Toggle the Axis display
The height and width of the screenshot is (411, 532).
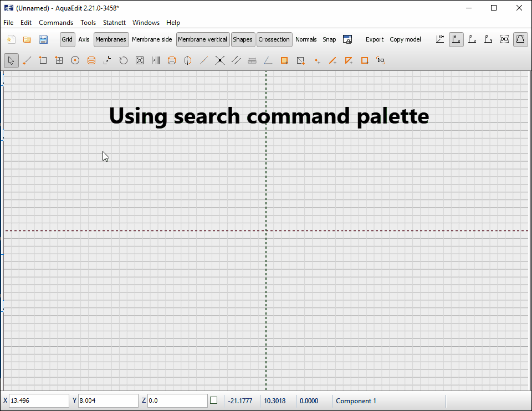(x=84, y=39)
